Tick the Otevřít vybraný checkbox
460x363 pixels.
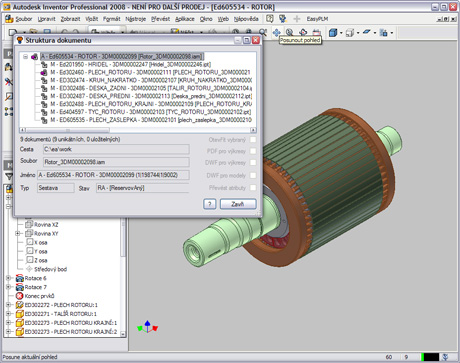(x=253, y=140)
